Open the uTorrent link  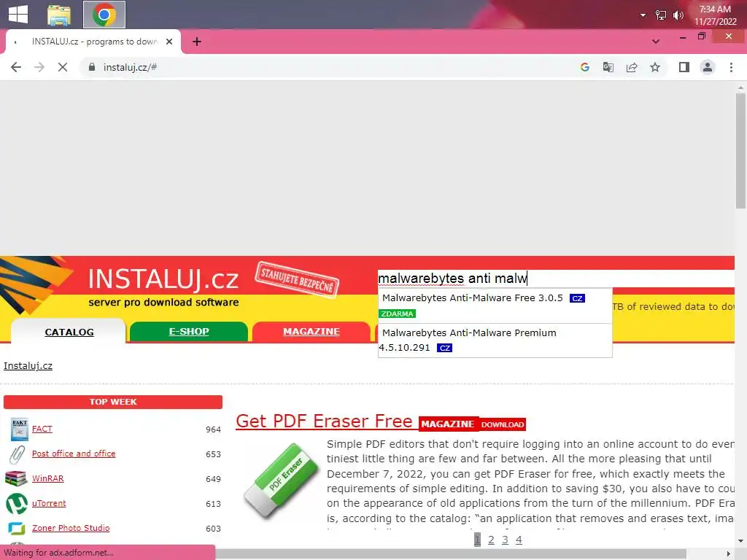[x=49, y=503]
